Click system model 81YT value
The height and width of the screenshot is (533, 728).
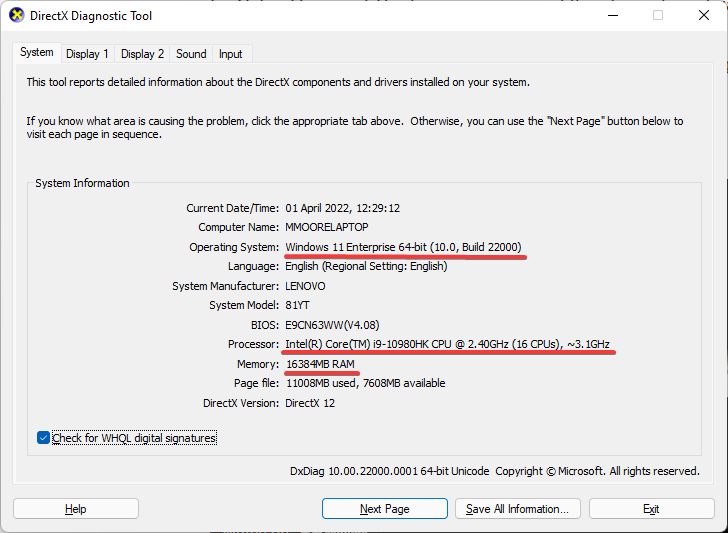(x=297, y=306)
